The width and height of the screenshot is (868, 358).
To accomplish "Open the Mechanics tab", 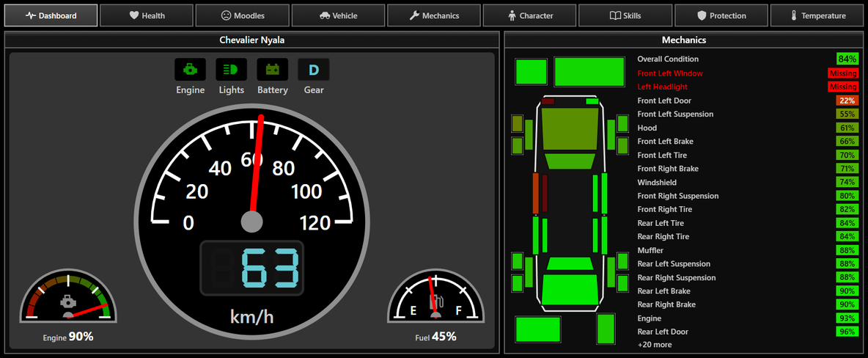I will (434, 15).
